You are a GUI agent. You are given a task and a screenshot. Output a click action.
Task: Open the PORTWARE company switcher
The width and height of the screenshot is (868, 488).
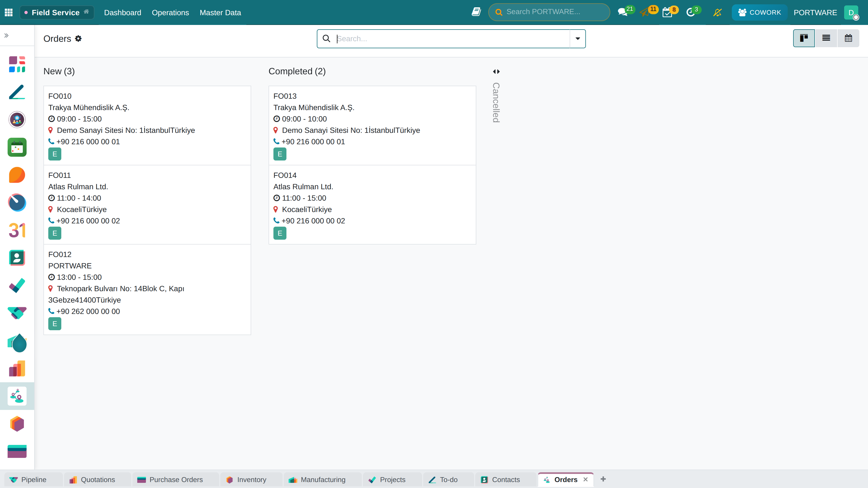pyautogui.click(x=815, y=12)
